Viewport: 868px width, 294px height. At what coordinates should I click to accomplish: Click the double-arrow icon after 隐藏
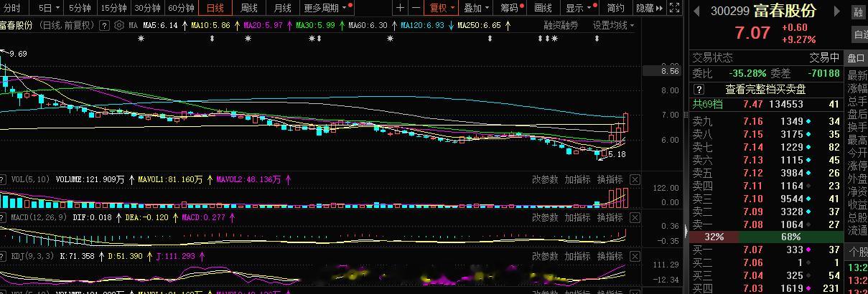(x=661, y=8)
